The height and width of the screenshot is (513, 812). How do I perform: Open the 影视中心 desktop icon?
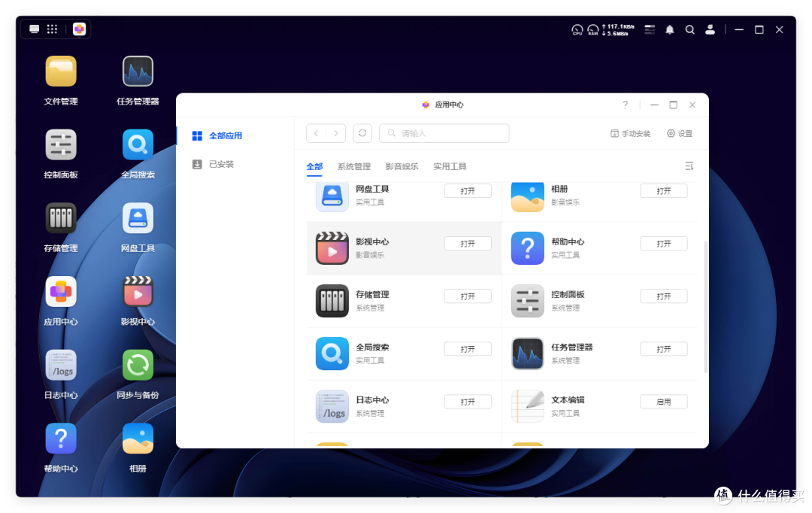pos(138,292)
